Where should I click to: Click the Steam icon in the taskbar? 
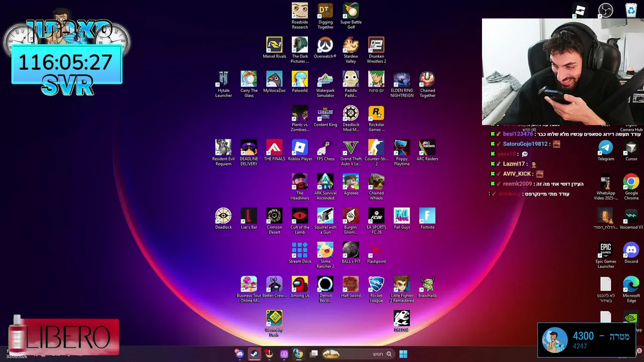click(x=255, y=354)
